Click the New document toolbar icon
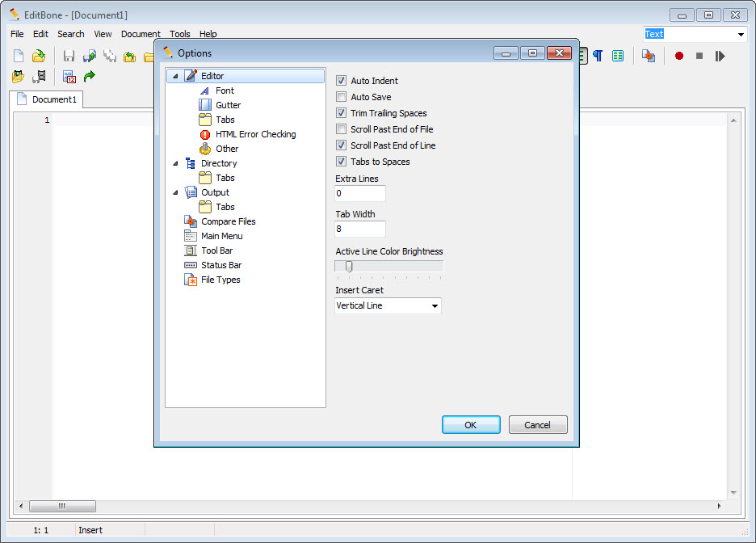 (x=19, y=56)
